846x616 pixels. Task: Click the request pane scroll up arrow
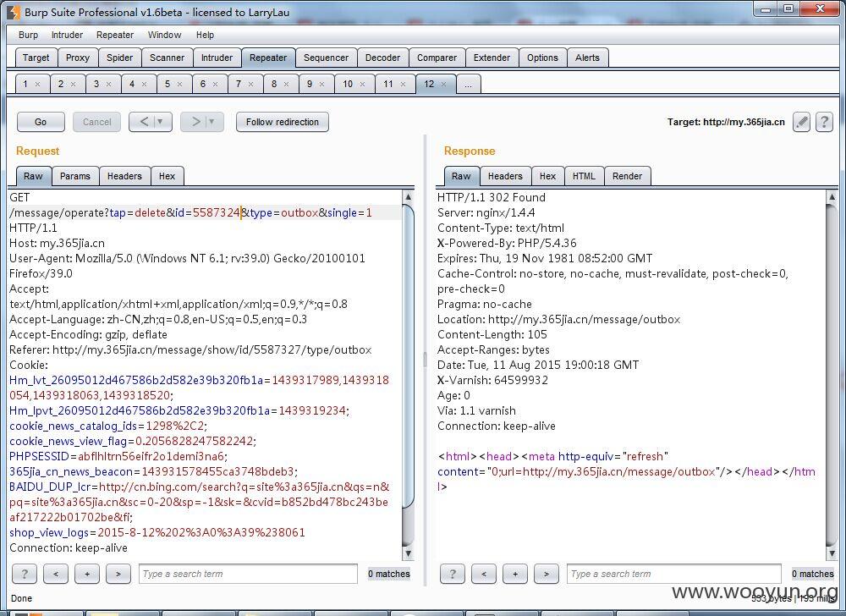click(409, 197)
